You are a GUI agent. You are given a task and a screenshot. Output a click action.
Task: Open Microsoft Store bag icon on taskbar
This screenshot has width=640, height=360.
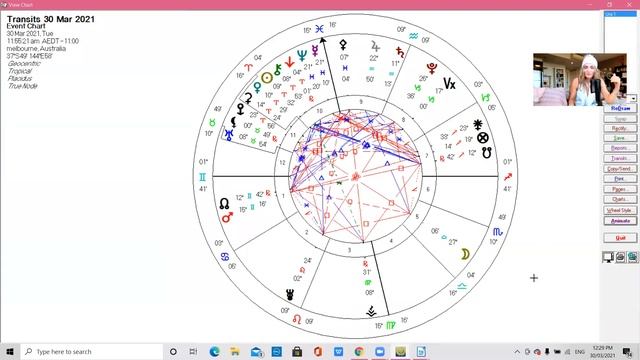[297, 351]
